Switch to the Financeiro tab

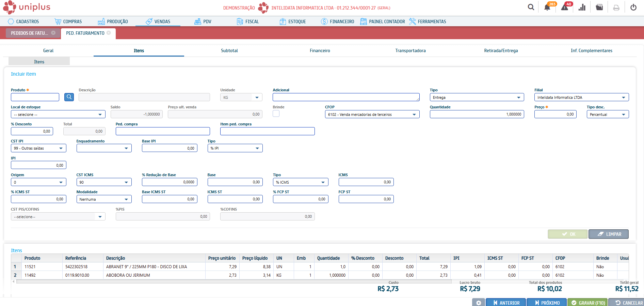[x=320, y=50]
